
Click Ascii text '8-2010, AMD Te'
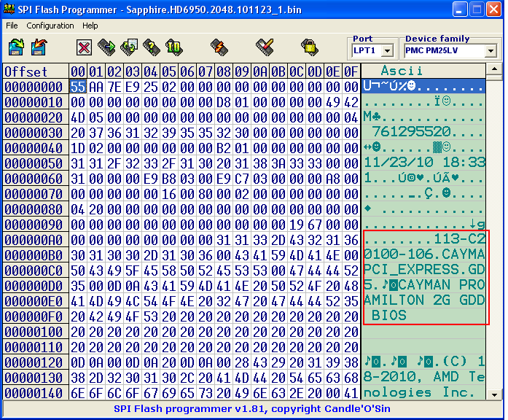point(424,377)
